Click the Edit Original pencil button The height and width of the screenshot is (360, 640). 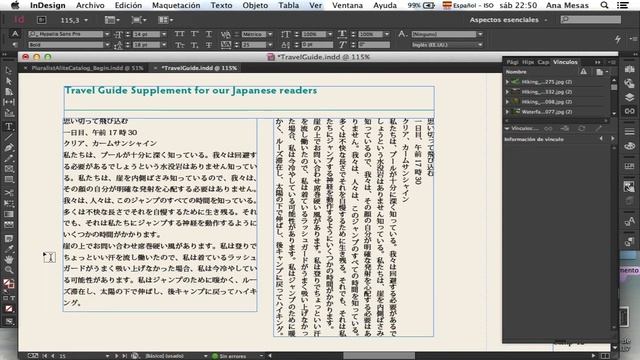[598, 129]
